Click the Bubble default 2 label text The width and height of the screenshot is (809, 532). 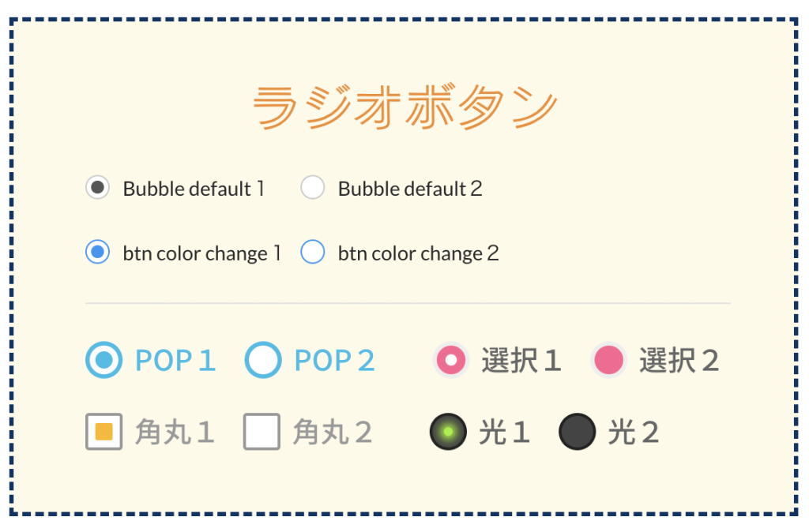point(410,189)
